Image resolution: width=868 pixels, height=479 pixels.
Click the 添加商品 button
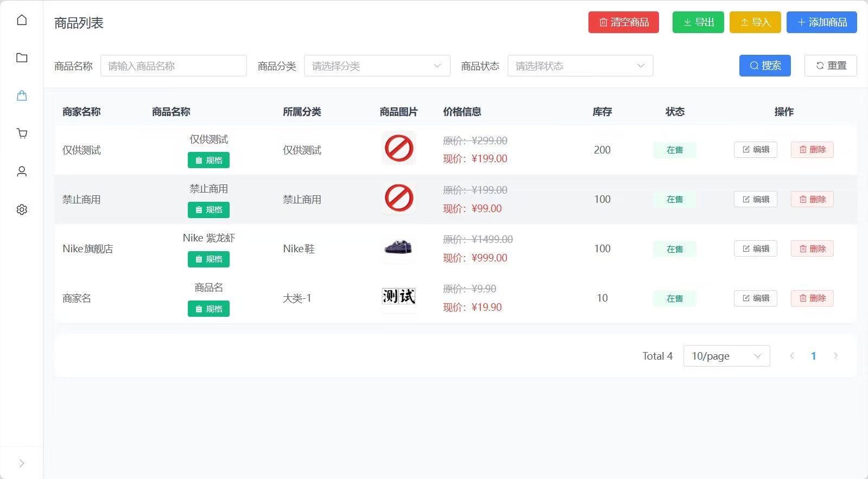coord(822,22)
